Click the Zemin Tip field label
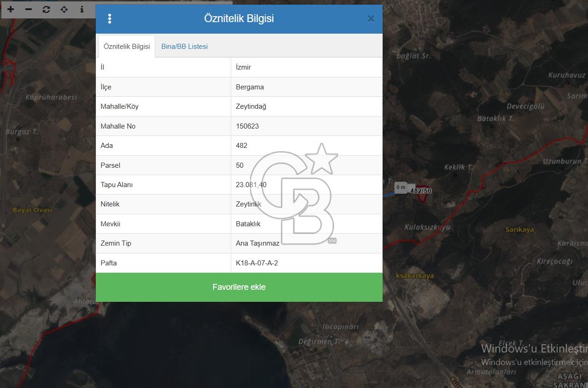588x388 pixels. [x=116, y=243]
